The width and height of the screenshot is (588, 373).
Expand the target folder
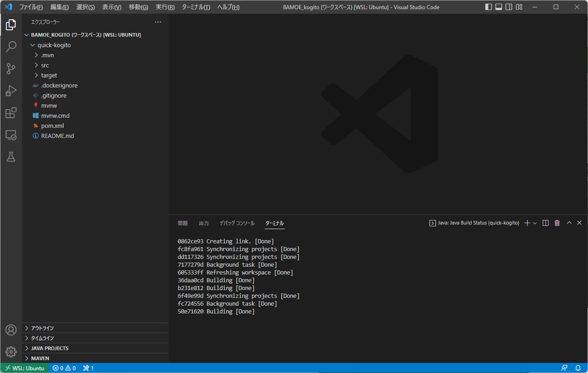(95, 76)
